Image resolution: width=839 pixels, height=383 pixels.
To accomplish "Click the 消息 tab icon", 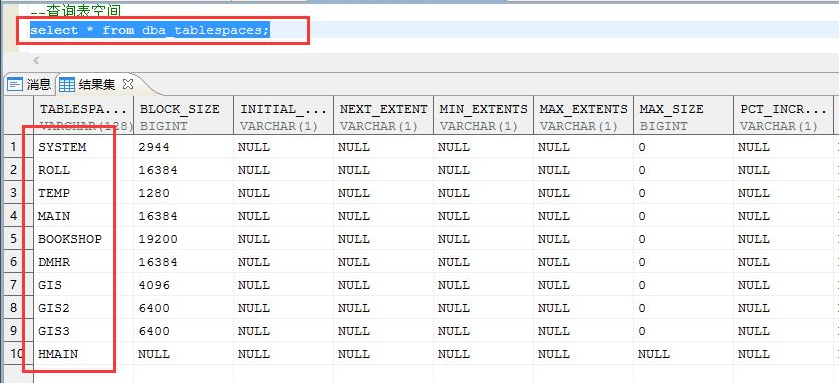I will click(15, 84).
